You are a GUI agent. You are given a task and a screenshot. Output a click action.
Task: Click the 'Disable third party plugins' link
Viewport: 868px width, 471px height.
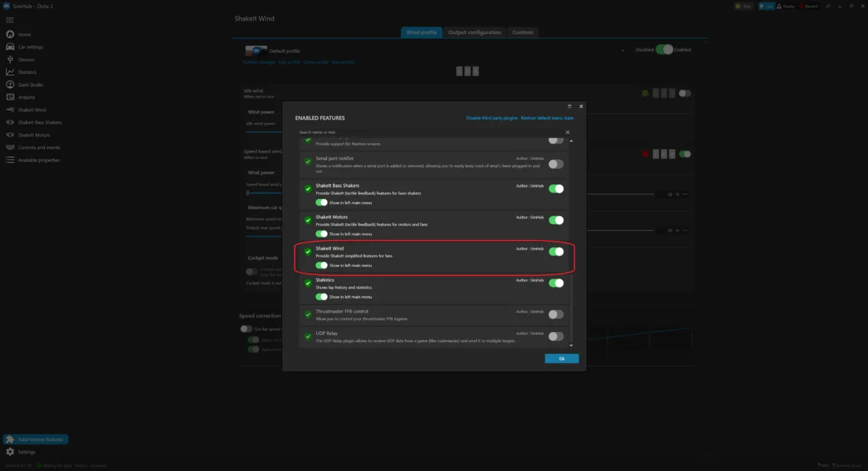[491, 118]
